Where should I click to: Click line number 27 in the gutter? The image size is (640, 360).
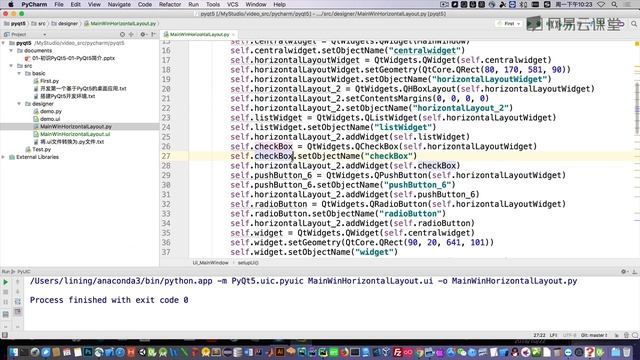pyautogui.click(x=166, y=156)
